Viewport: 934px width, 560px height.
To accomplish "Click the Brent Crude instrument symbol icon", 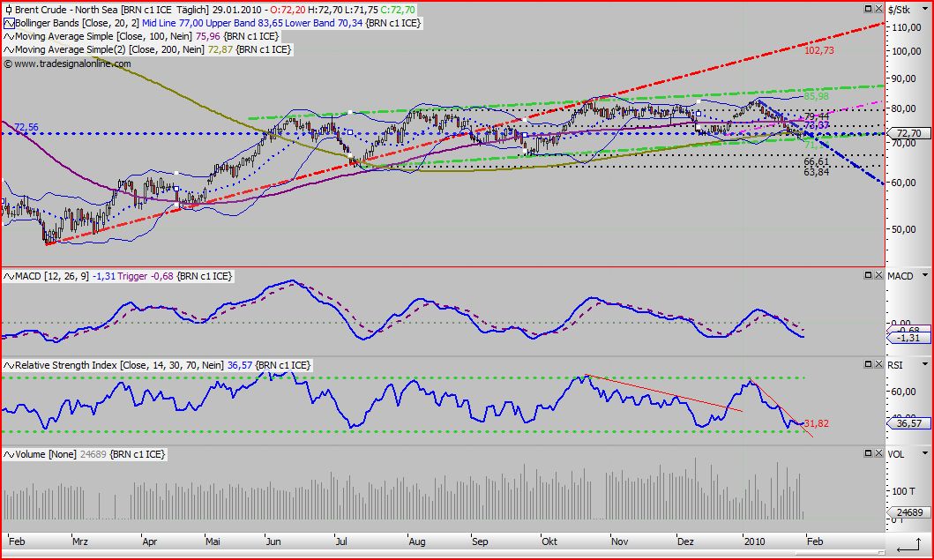I will click(9, 10).
